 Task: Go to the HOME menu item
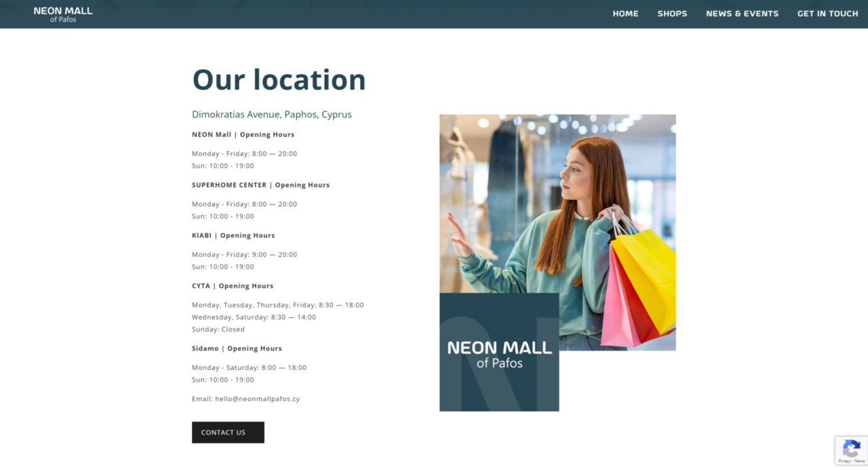click(625, 14)
